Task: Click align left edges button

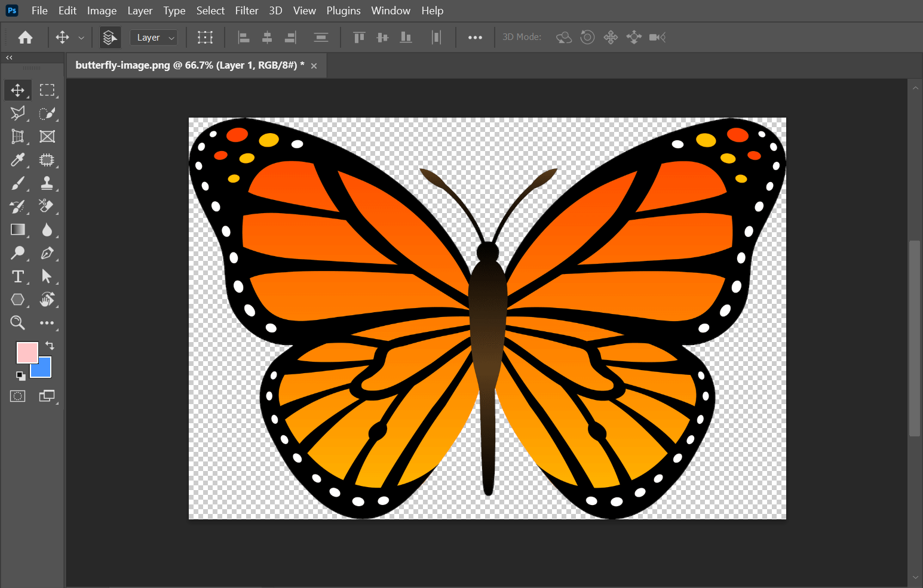Action: [x=244, y=38]
